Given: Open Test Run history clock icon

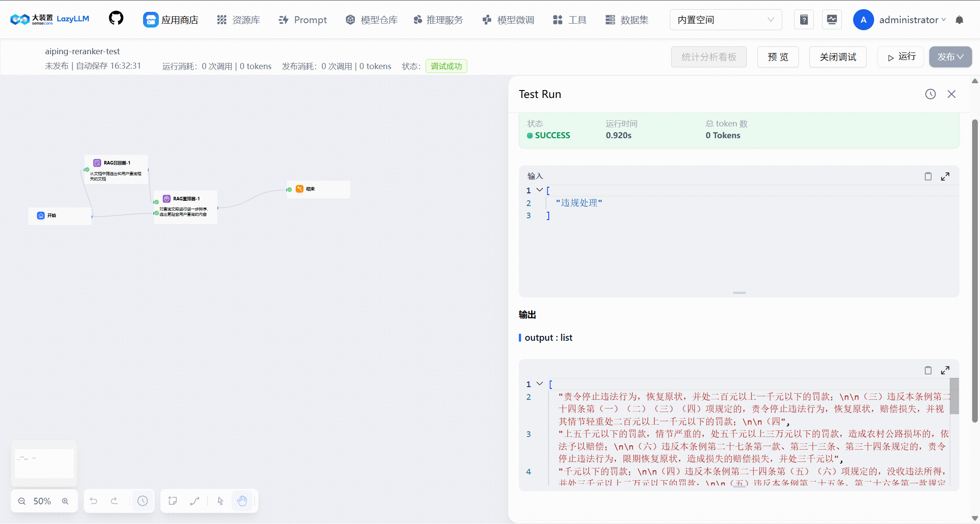Looking at the screenshot, I should [930, 94].
